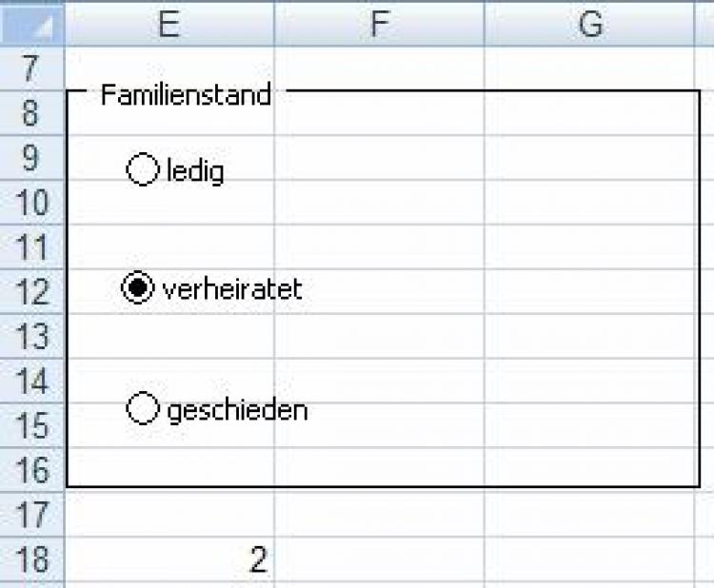This screenshot has width=714, height=588.
Task: Select row 17 header
Action: (32, 515)
